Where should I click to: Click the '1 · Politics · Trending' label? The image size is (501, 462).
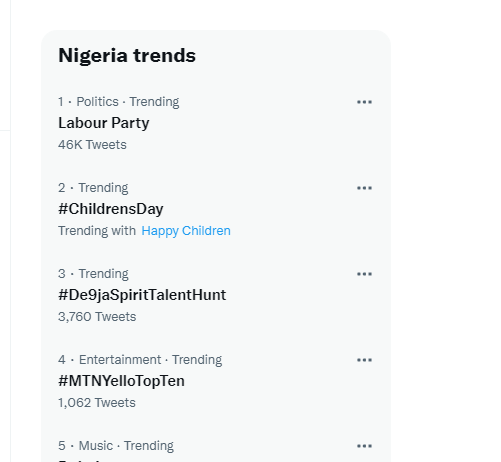[119, 102]
